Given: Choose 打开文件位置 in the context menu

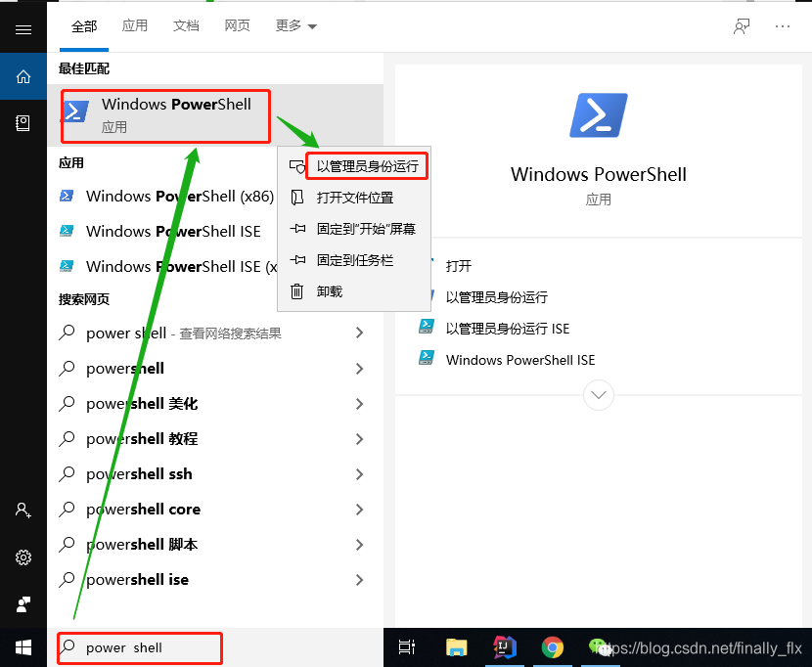Looking at the screenshot, I should tap(354, 198).
